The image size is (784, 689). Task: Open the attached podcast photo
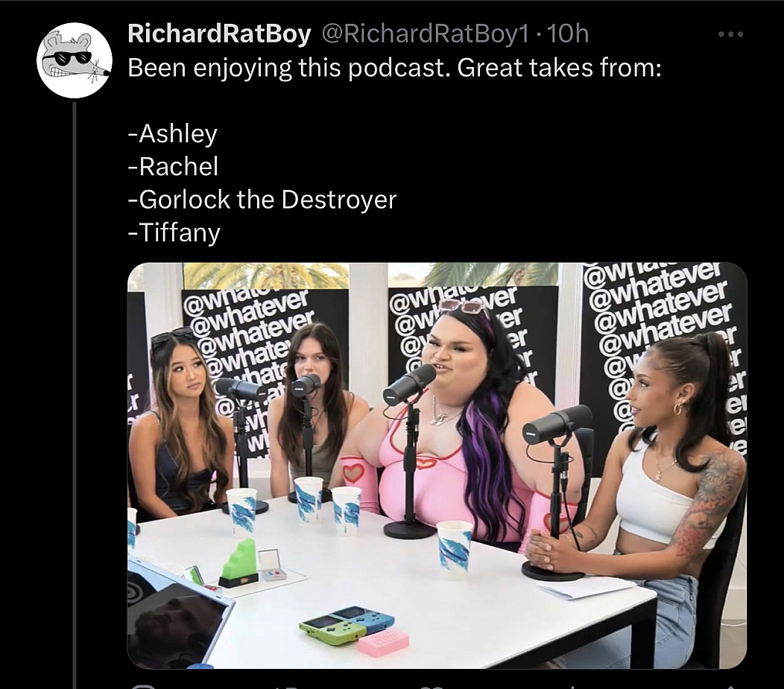click(x=437, y=465)
